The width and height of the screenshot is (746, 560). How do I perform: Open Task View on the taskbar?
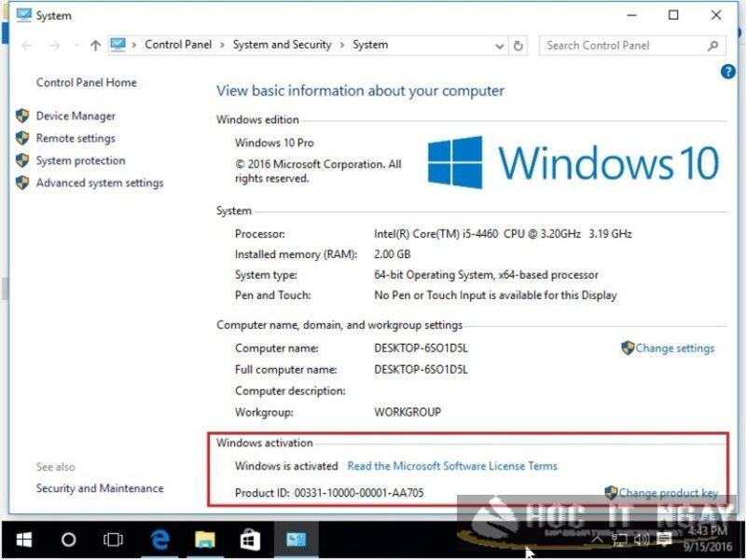(113, 540)
